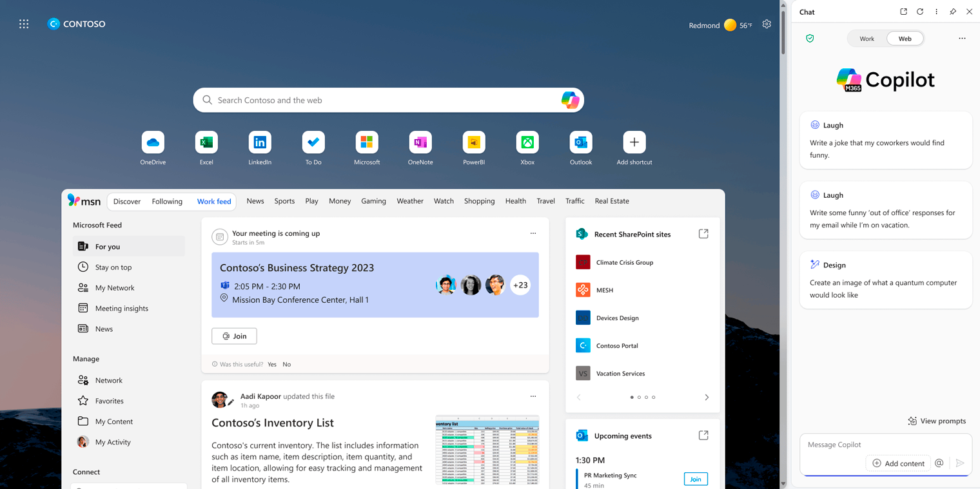Screen dimensions: 980x489
Task: Switch Copilot to Work mode
Action: coord(867,39)
